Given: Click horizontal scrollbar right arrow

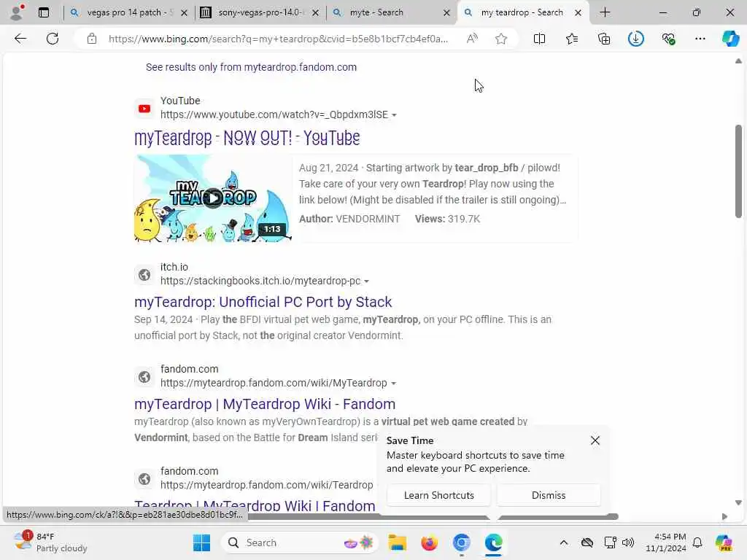Looking at the screenshot, I should (724, 517).
